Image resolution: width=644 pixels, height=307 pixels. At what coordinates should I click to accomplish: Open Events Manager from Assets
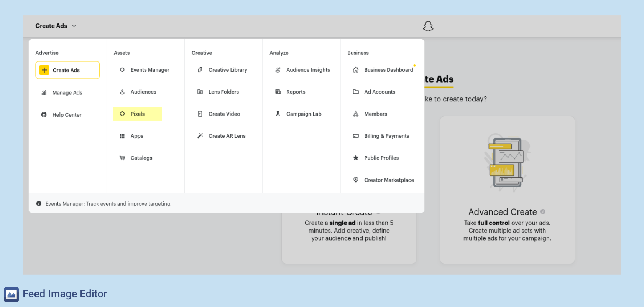pos(149,70)
